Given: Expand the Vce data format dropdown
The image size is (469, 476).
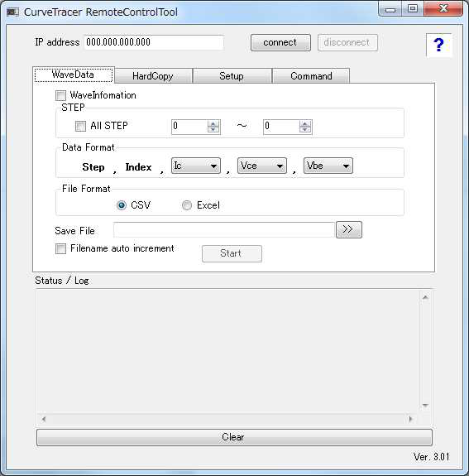Looking at the screenshot, I should pyautogui.click(x=262, y=166).
